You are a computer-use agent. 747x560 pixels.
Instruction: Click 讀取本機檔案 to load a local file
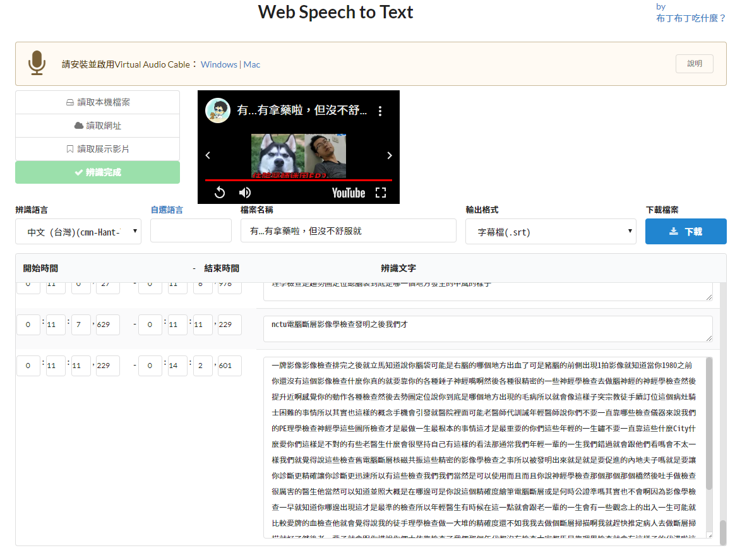[x=98, y=102]
